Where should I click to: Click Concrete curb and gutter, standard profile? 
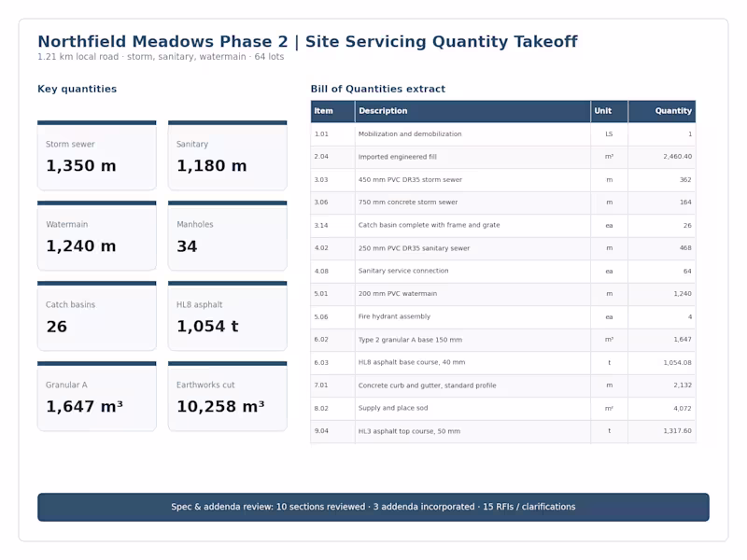[x=427, y=385]
